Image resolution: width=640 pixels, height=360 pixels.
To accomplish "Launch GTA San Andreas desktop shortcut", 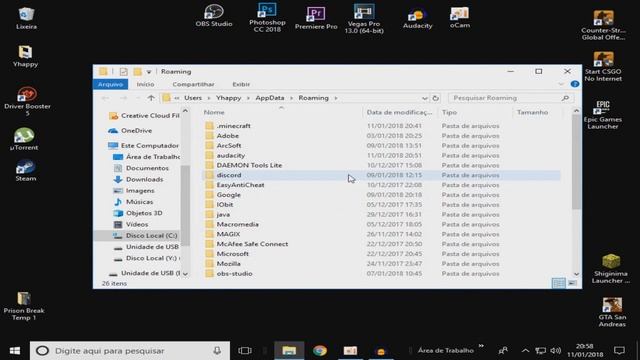I will pos(612,312).
